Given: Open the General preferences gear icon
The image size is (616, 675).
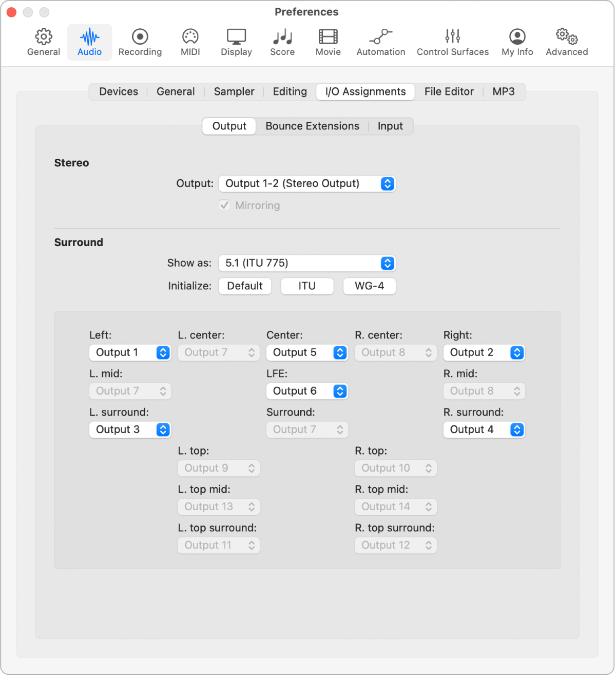Looking at the screenshot, I should point(44,37).
